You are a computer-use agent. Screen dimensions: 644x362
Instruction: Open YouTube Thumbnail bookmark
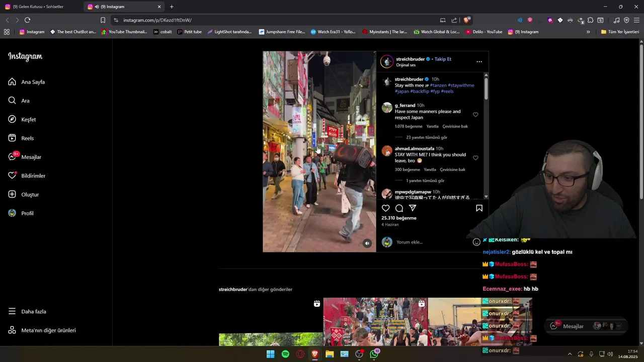124,32
